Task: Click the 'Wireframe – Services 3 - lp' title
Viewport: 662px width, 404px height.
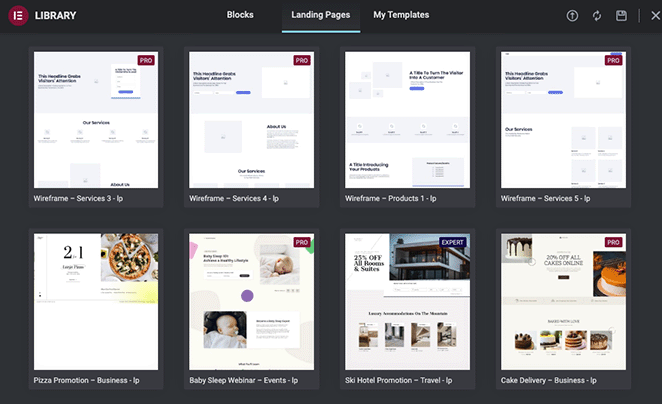Action: 79,198
